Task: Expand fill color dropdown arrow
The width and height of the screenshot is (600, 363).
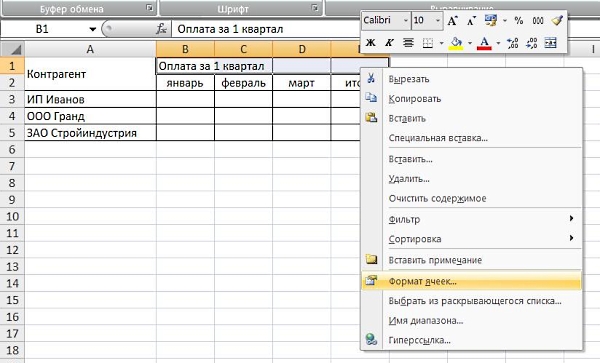Action: pos(470,43)
